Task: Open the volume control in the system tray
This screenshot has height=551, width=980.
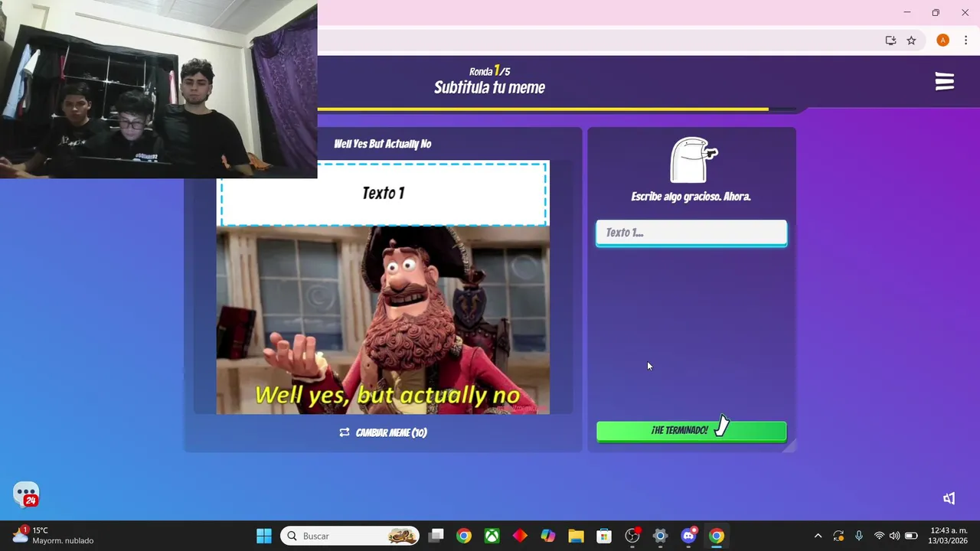Action: (x=894, y=536)
